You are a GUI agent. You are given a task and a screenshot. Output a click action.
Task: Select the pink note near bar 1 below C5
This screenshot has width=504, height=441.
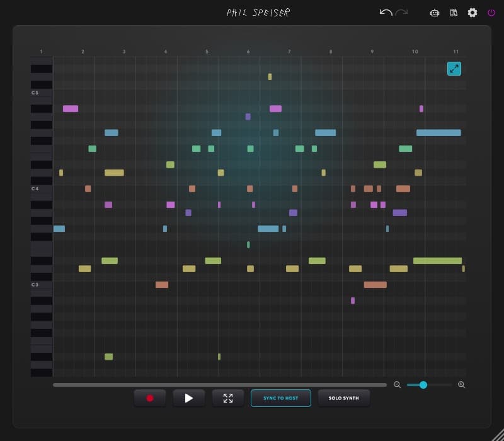[71, 108]
